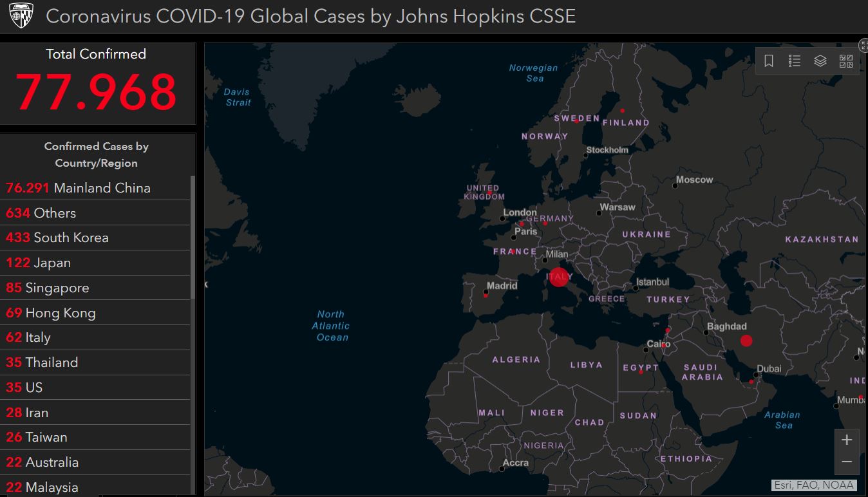Click the Confirmed Cases by Country/Region heading
The height and width of the screenshot is (497, 868).
pyautogui.click(x=96, y=155)
